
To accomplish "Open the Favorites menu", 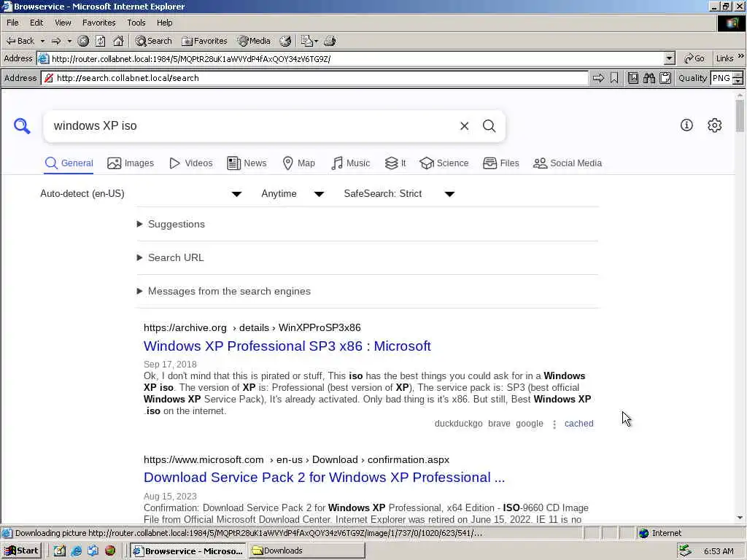I will pyautogui.click(x=98, y=23).
